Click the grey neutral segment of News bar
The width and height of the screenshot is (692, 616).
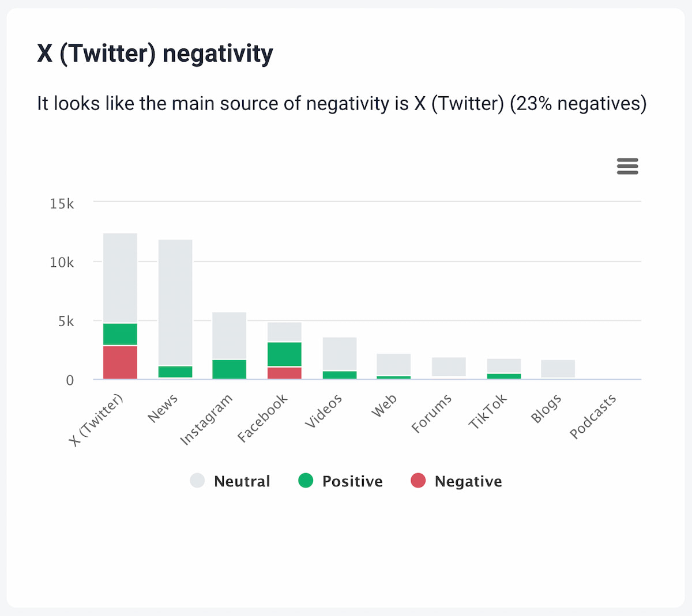[175, 303]
